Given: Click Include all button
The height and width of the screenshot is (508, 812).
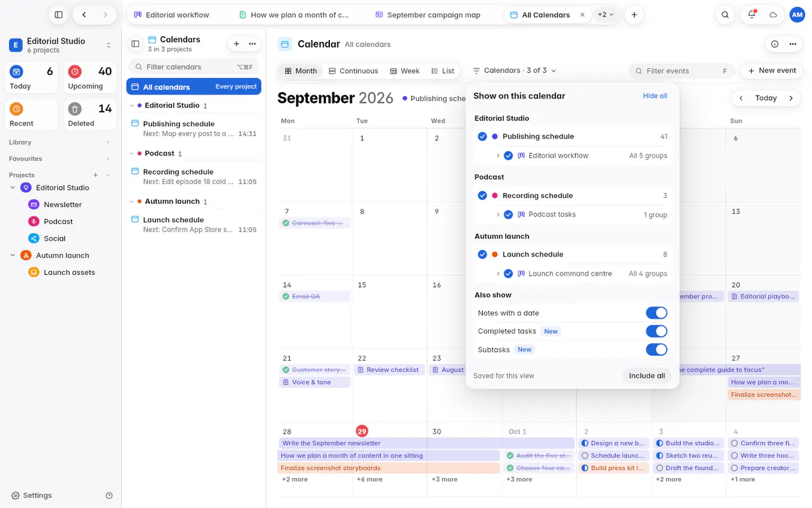Looking at the screenshot, I should pos(646,376).
